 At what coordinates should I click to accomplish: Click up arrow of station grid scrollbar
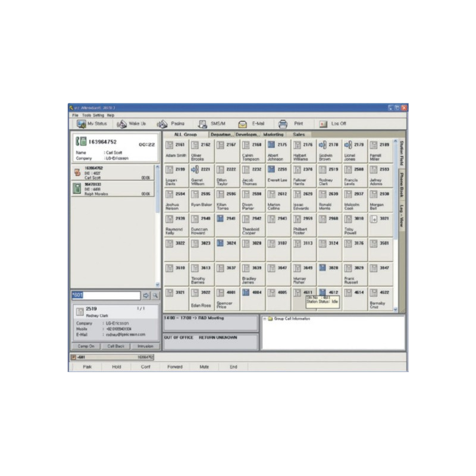click(395, 141)
